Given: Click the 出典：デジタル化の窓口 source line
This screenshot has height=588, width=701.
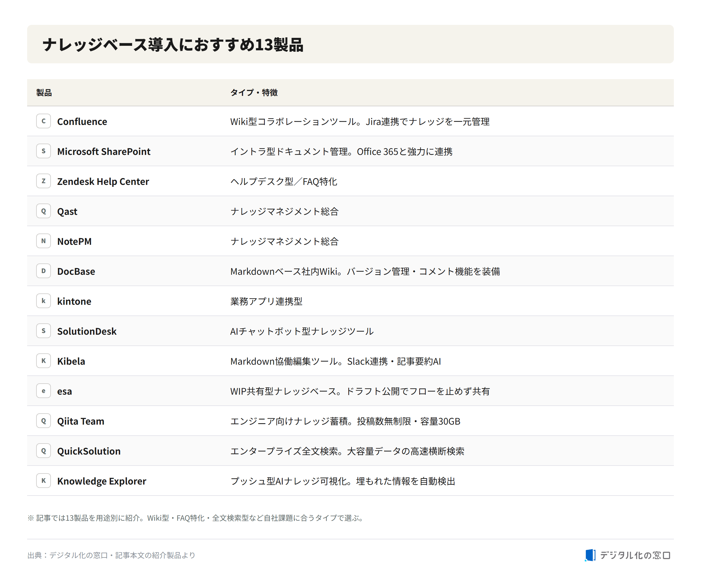Looking at the screenshot, I should 111,555.
